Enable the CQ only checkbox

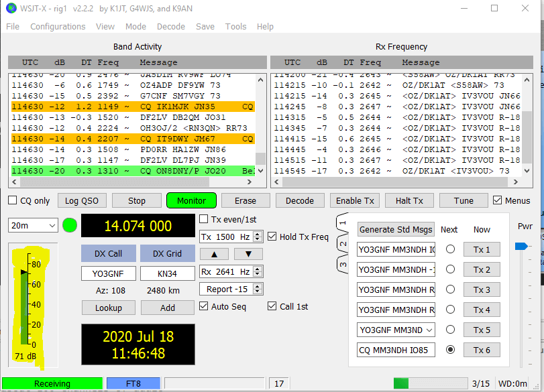(x=13, y=200)
